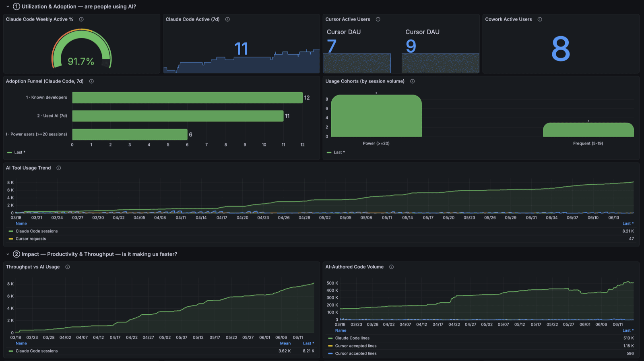Click the Cursor DAU value 9
Screen dimensions: 644x361
(411, 46)
